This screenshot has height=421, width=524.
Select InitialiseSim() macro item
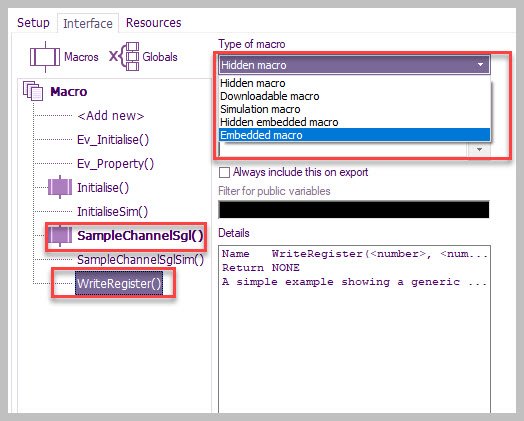point(112,212)
